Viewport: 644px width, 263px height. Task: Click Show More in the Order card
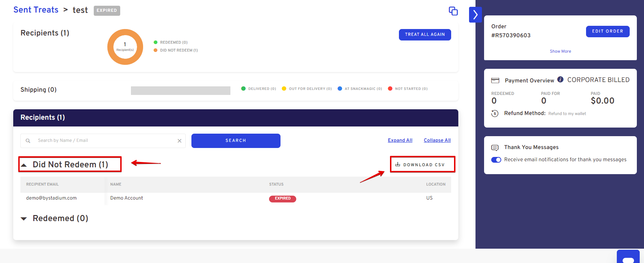pos(560,51)
